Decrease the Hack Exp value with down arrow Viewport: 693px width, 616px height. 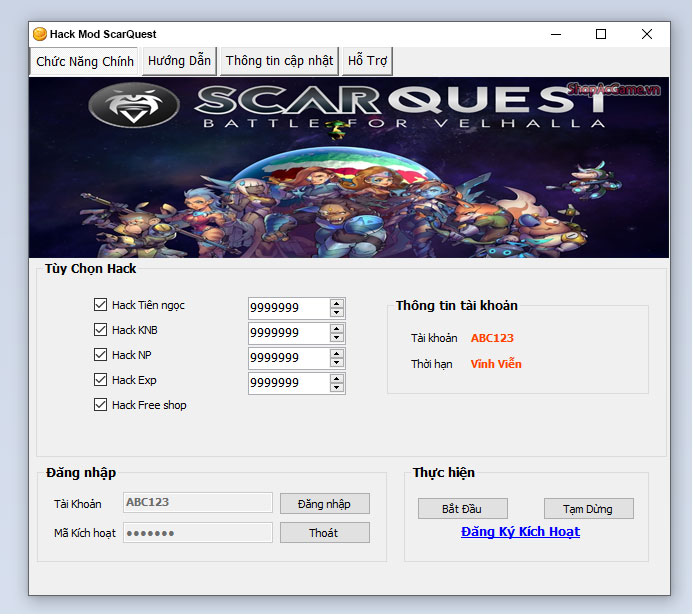coord(337,388)
